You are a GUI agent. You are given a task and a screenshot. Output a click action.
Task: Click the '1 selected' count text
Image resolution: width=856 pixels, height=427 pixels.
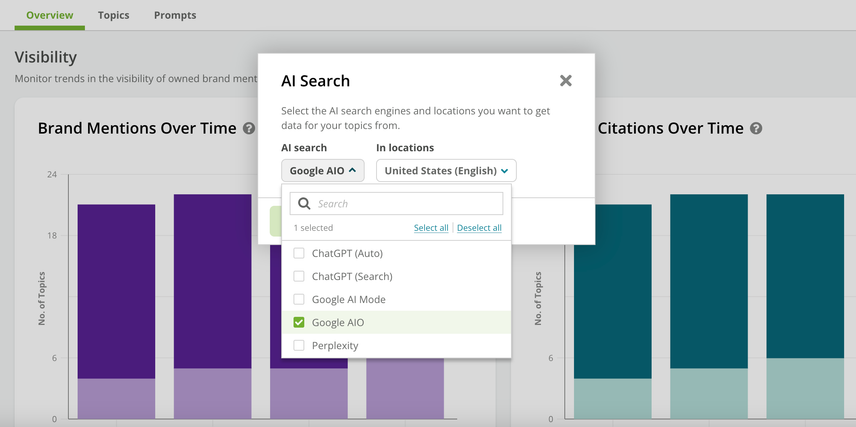[313, 228]
